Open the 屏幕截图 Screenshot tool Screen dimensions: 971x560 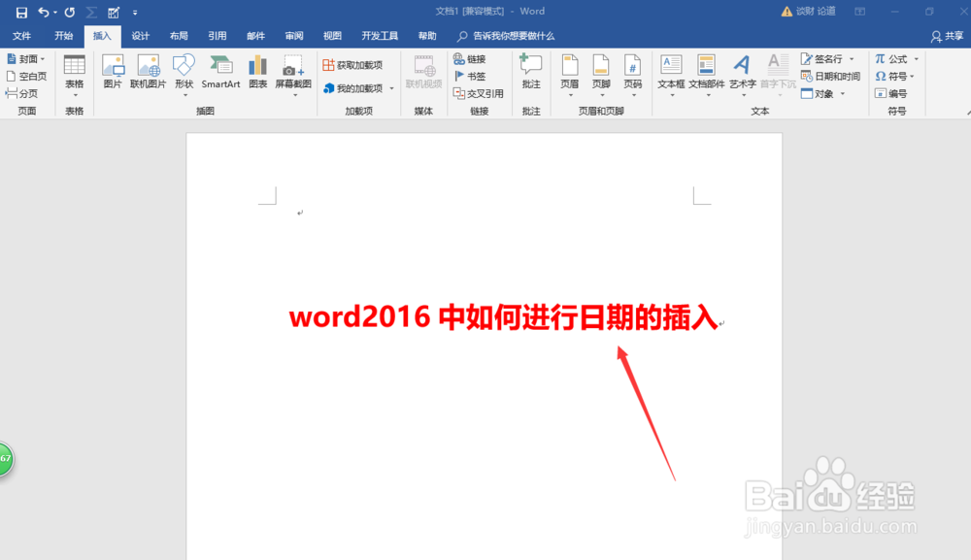(x=293, y=76)
